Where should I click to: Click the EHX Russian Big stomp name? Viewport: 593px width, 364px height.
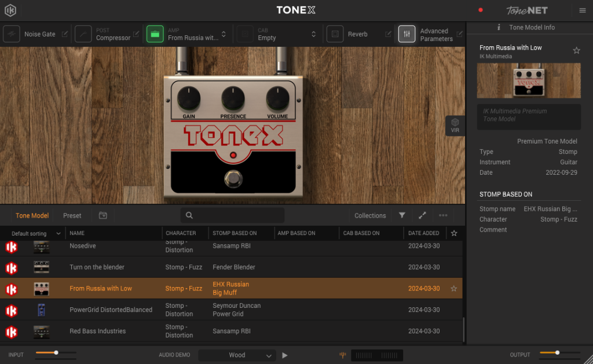[x=550, y=209]
